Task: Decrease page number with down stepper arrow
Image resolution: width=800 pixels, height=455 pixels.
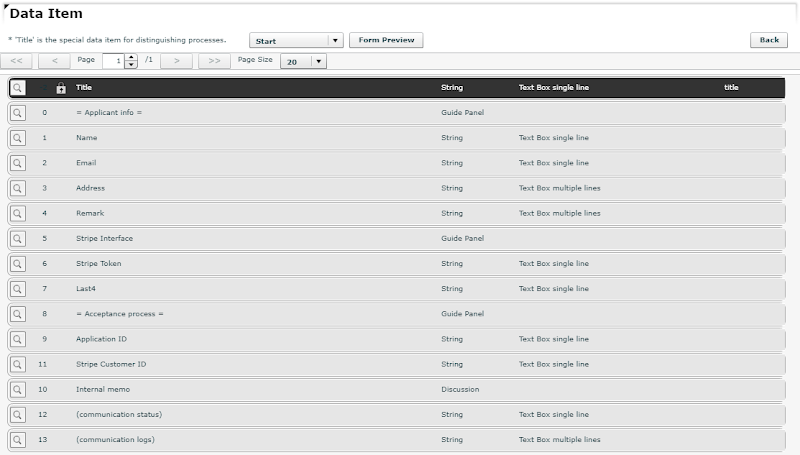Action: 133,65
